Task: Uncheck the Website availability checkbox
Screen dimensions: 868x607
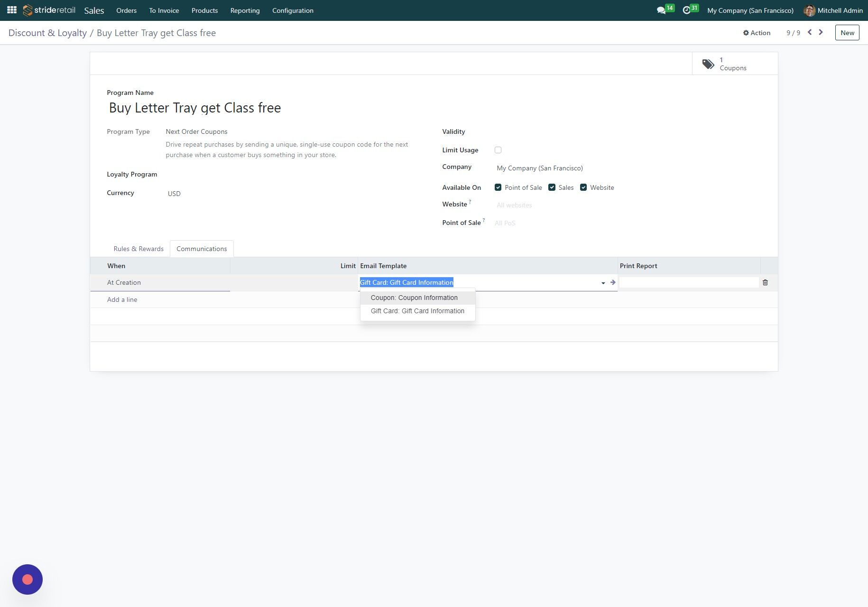Action: point(583,187)
